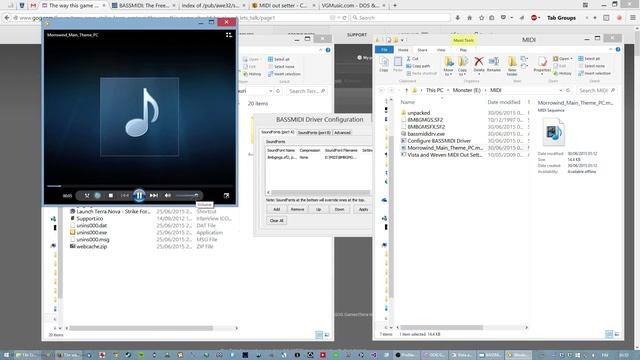Click Up button in BASSMIDI configuration

click(318, 209)
